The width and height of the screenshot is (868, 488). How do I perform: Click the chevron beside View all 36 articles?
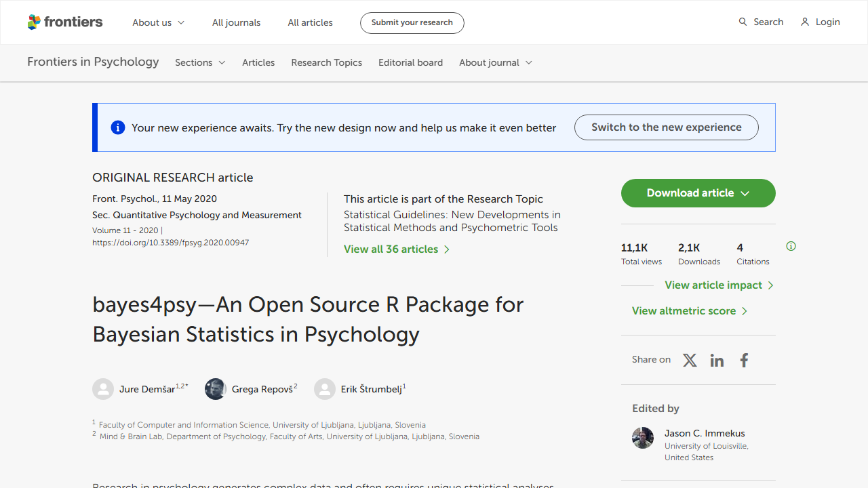(x=447, y=249)
